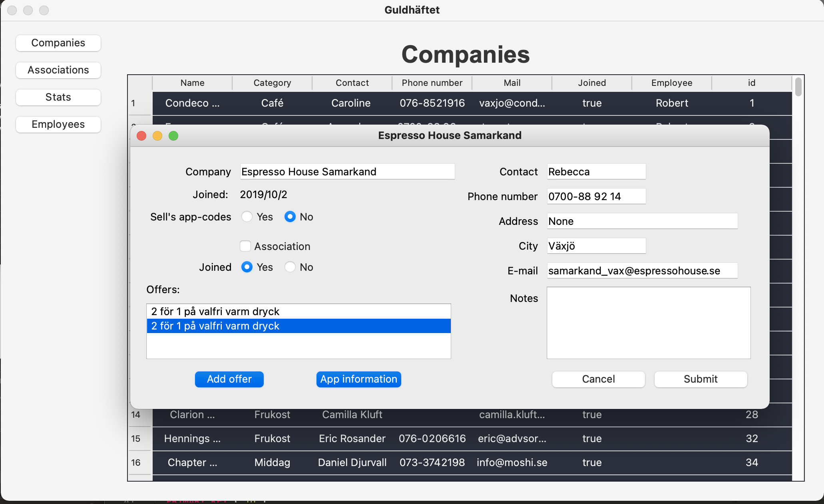Screen dimensions: 824x504
Task: Cancel editing the company
Action: click(x=598, y=379)
